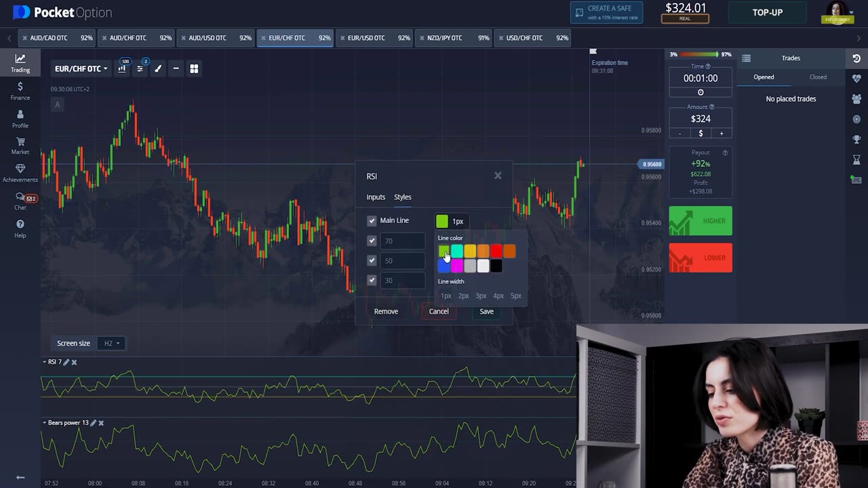The height and width of the screenshot is (488, 868).
Task: Click the trades history clock icon
Action: click(856, 58)
